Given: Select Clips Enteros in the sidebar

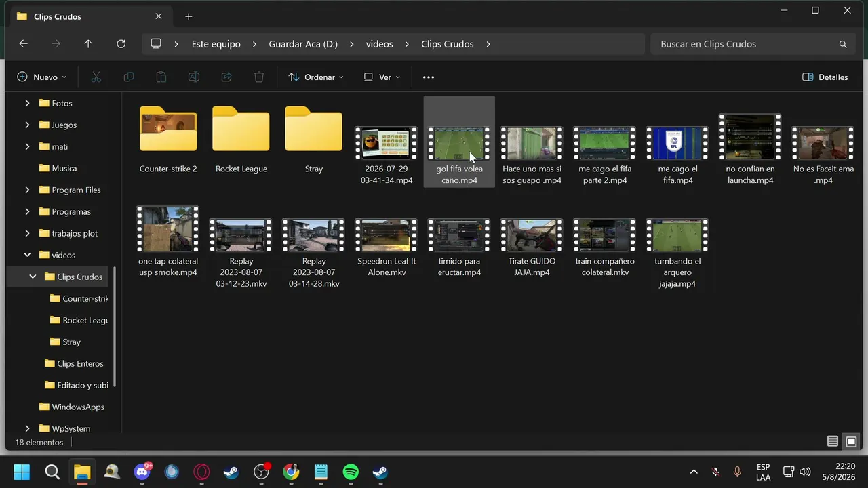Looking at the screenshot, I should 73,363.
